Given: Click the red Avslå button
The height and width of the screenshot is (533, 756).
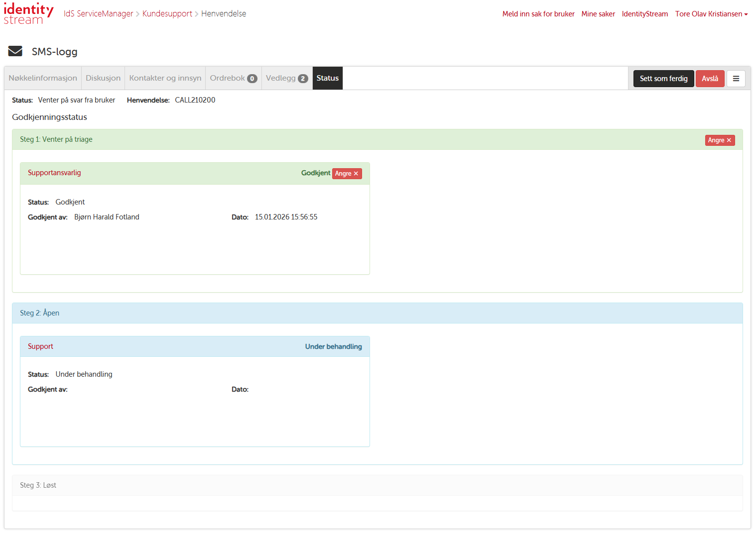Looking at the screenshot, I should point(710,79).
